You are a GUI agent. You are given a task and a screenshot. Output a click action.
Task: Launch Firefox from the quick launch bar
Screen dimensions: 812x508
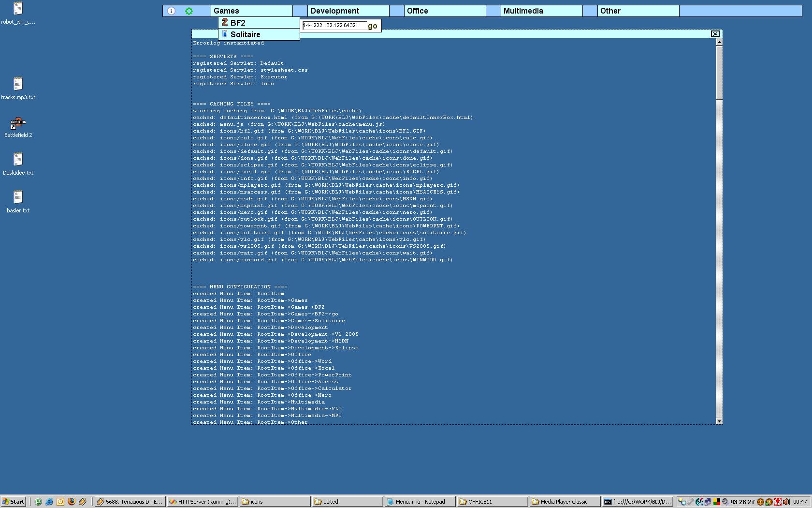click(x=72, y=502)
